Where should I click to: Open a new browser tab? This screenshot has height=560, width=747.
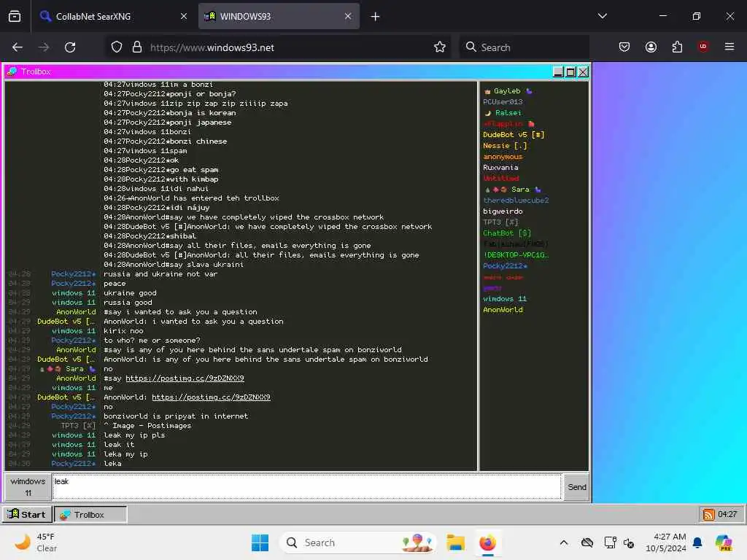(376, 17)
